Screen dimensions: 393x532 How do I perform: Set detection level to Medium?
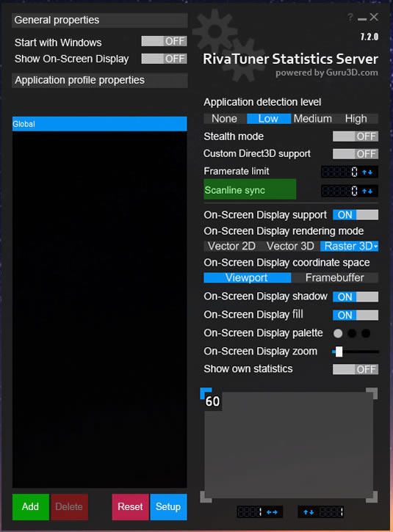pos(312,119)
